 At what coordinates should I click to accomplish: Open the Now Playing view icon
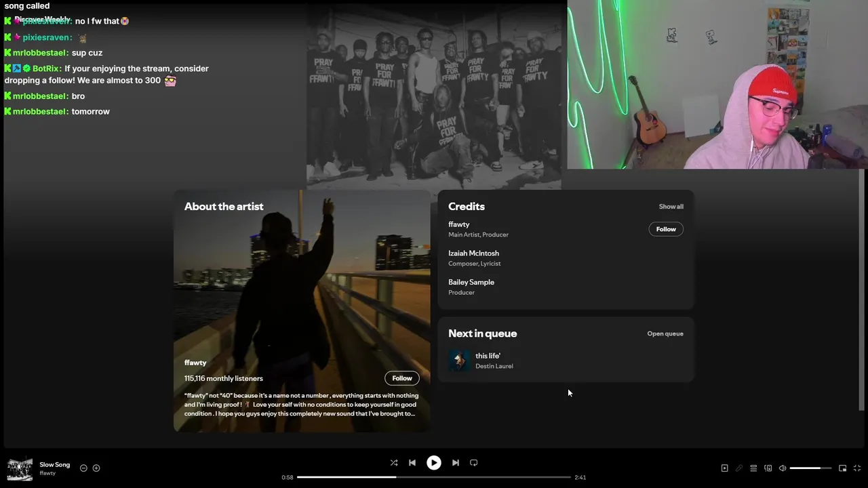[x=724, y=468]
